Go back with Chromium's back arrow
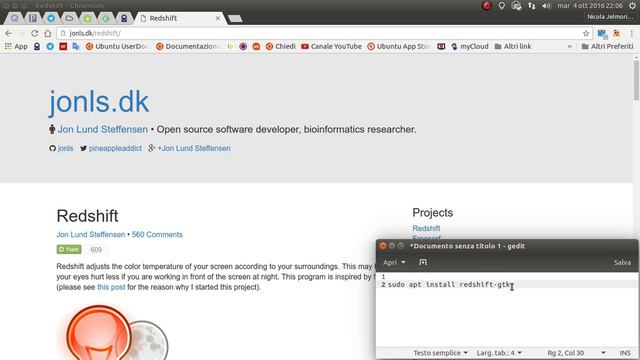This screenshot has height=360, width=640. pos(9,33)
